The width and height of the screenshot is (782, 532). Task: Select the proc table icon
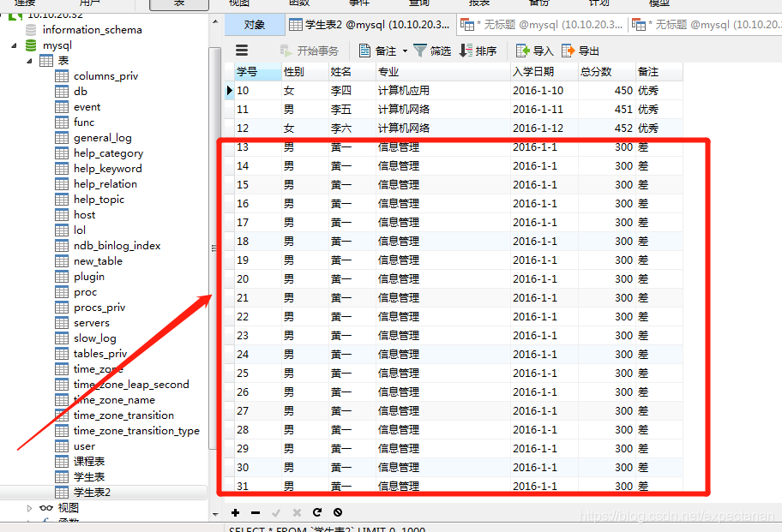click(x=62, y=292)
